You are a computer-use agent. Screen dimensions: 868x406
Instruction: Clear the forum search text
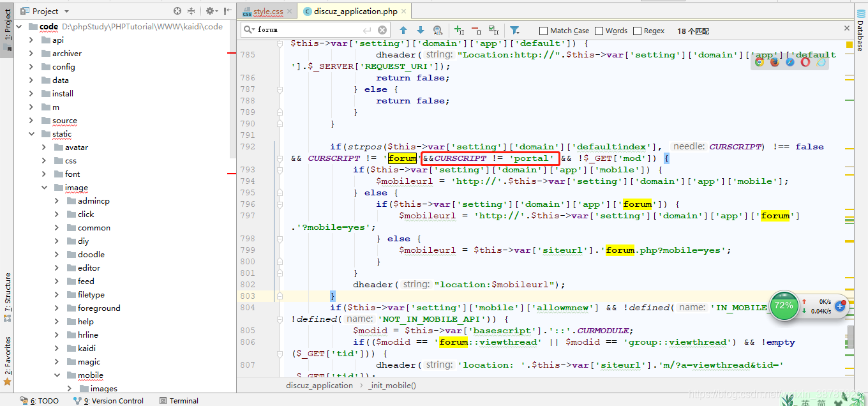382,30
